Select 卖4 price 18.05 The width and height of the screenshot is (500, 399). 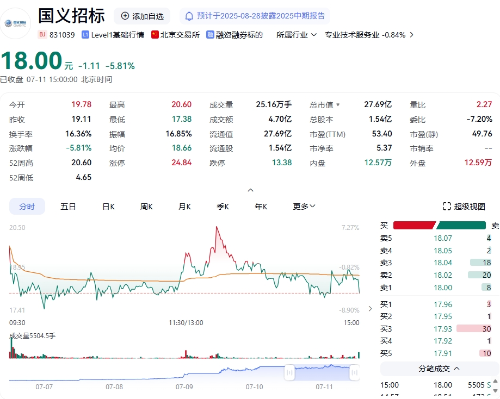(443, 250)
